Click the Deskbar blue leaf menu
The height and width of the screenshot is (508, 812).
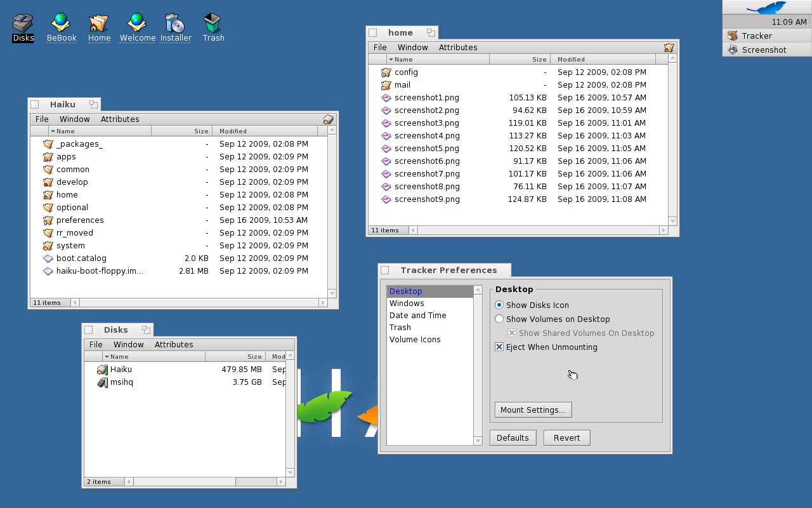click(767, 7)
